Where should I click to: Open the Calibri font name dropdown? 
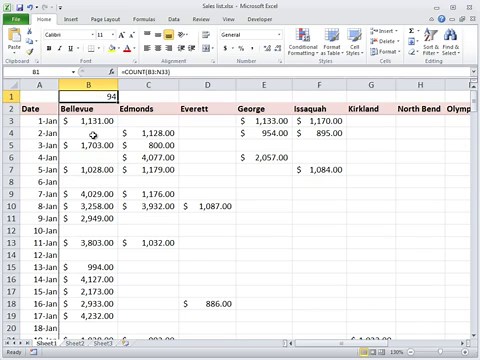point(92,35)
